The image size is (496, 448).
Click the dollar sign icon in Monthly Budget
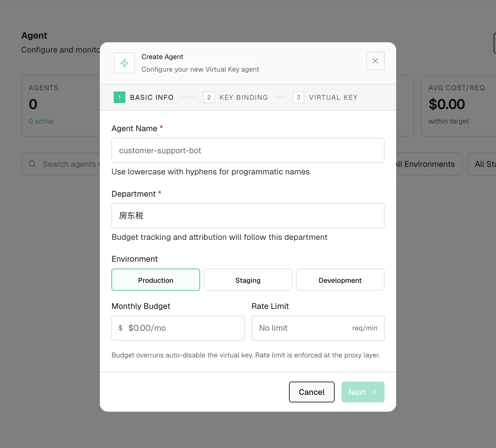pyautogui.click(x=120, y=328)
